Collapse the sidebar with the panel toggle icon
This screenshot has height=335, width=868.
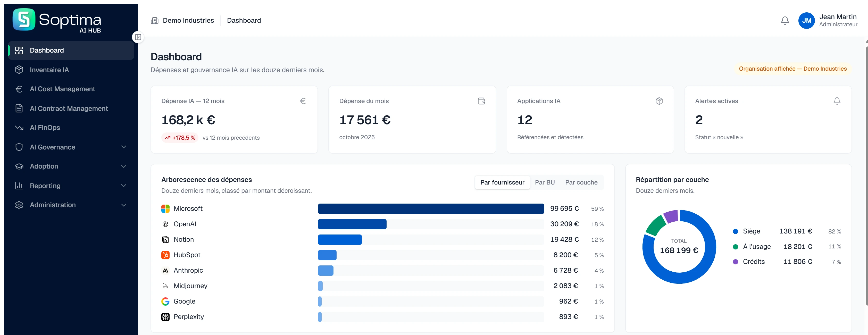[x=138, y=37]
